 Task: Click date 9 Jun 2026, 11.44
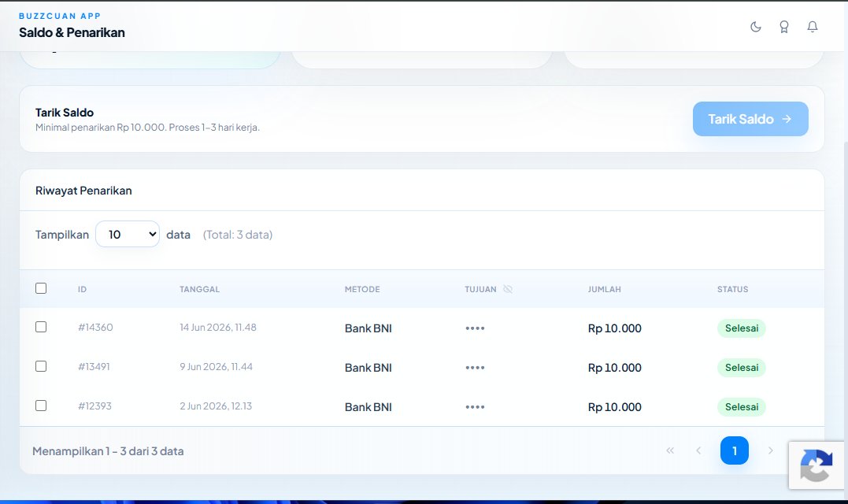[216, 367]
